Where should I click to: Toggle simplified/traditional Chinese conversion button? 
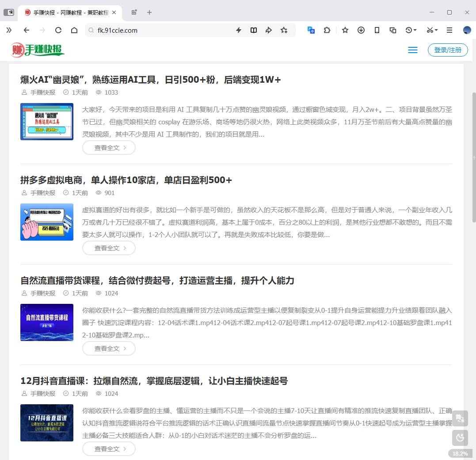(x=460, y=418)
